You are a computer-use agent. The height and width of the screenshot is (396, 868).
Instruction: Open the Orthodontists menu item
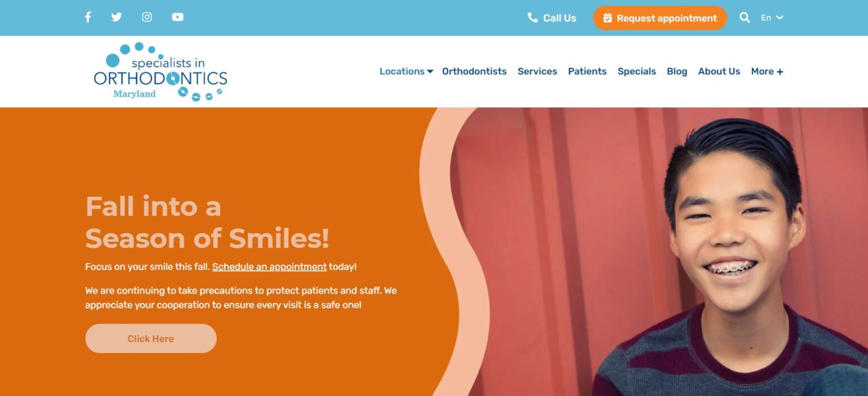474,71
